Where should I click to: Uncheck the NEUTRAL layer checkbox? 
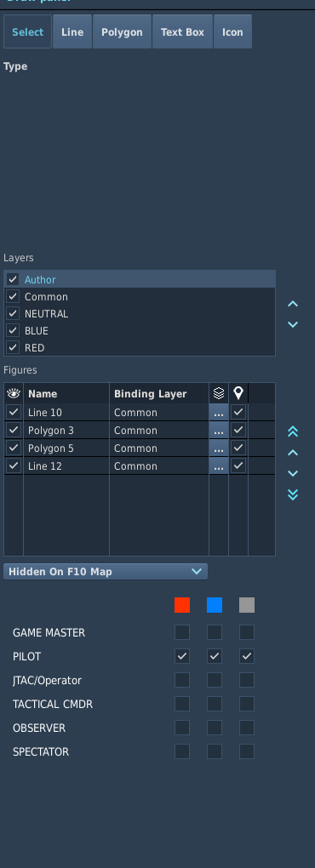coord(13,313)
